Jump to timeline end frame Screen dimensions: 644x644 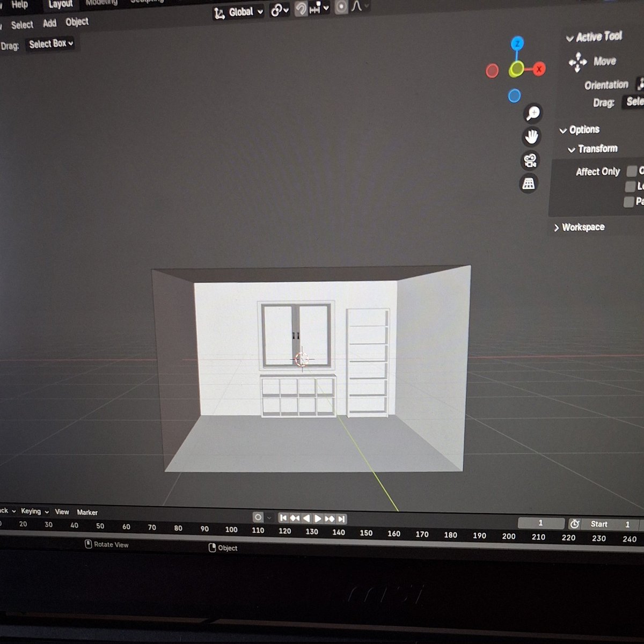[341, 519]
